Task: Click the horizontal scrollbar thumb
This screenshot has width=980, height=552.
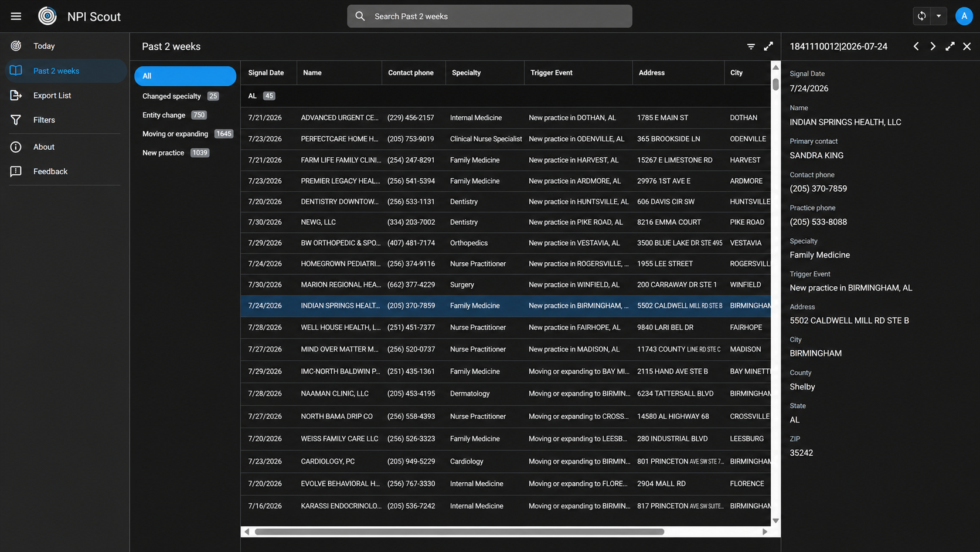Action: click(460, 531)
